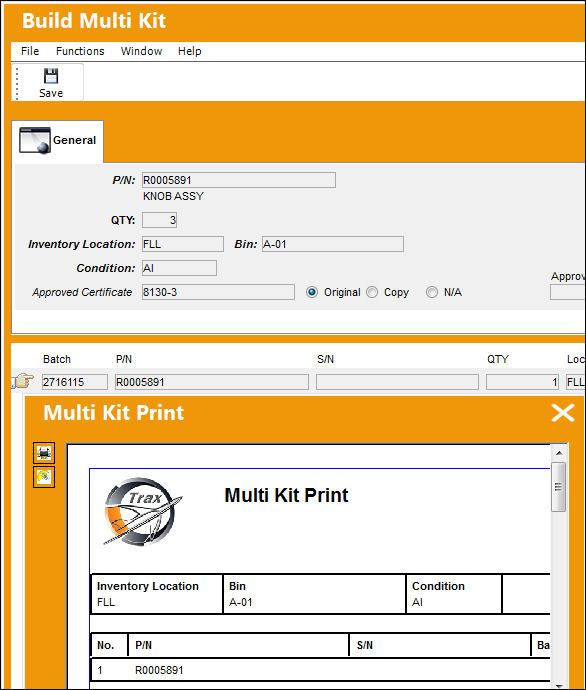The width and height of the screenshot is (586, 690).
Task: Click the Inventory Location field FLL
Action: click(183, 244)
